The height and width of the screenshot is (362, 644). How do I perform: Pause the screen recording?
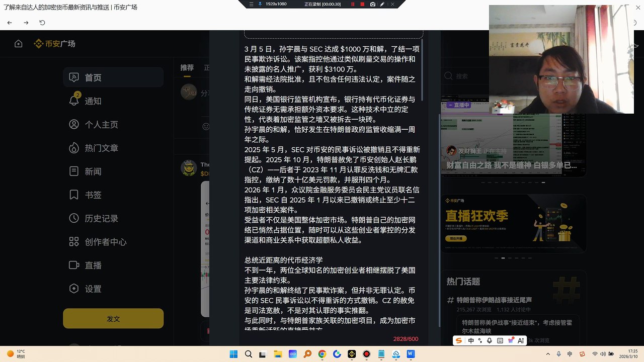(353, 4)
